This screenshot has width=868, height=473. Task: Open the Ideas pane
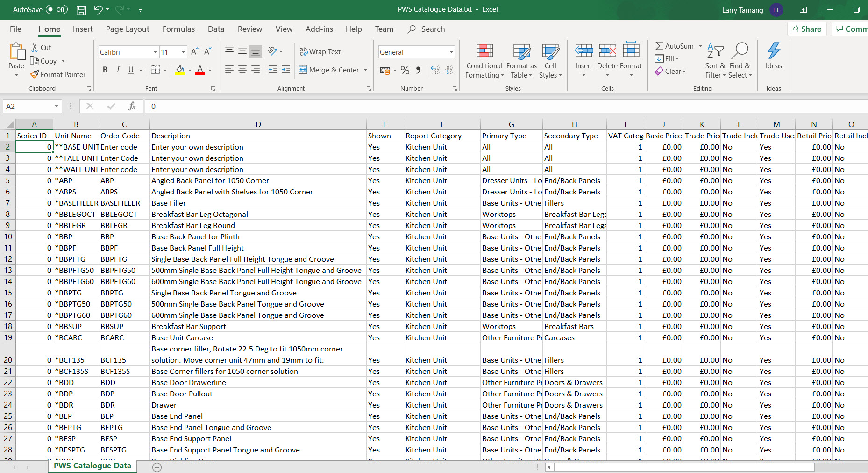[773, 58]
